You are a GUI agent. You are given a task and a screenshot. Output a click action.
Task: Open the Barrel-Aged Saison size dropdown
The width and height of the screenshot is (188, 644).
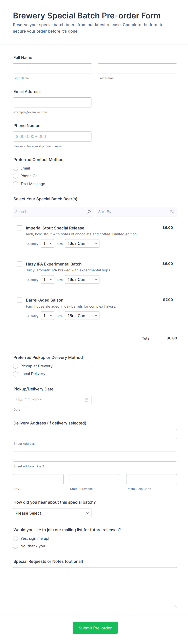tap(82, 316)
